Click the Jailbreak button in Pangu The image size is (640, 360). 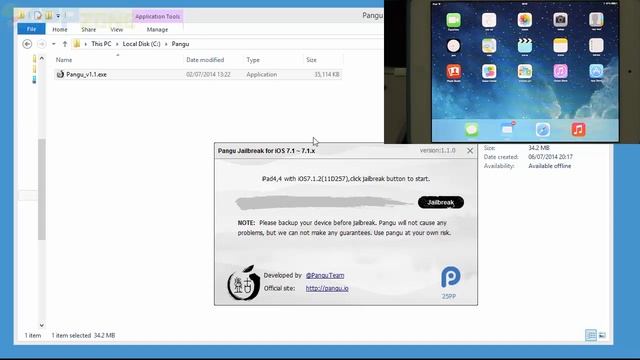click(441, 202)
